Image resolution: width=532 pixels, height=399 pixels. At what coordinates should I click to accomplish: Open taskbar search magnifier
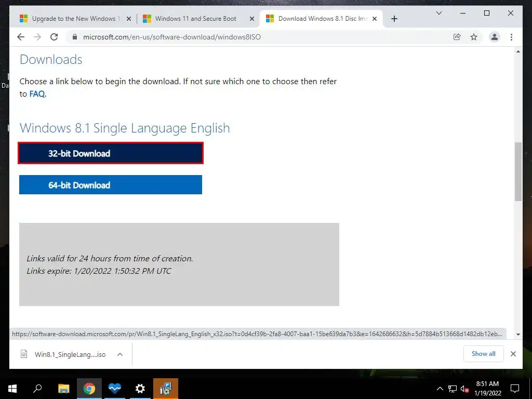pyautogui.click(x=37, y=389)
